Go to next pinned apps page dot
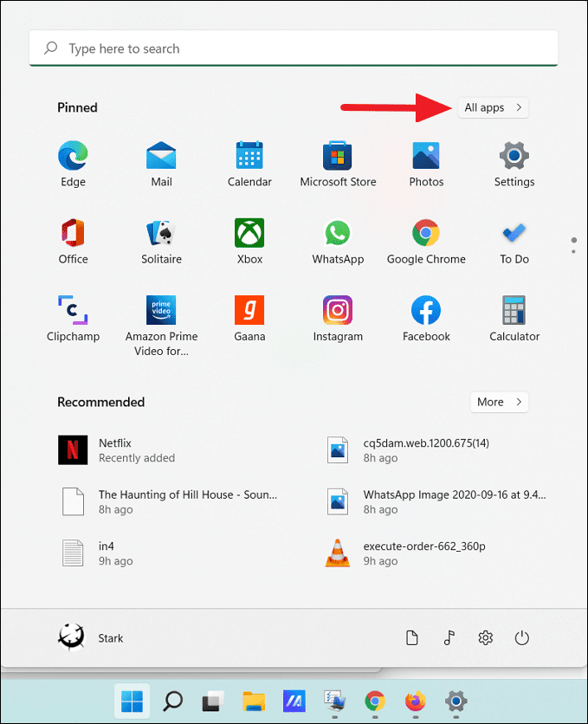This screenshot has width=588, height=724. (x=573, y=252)
